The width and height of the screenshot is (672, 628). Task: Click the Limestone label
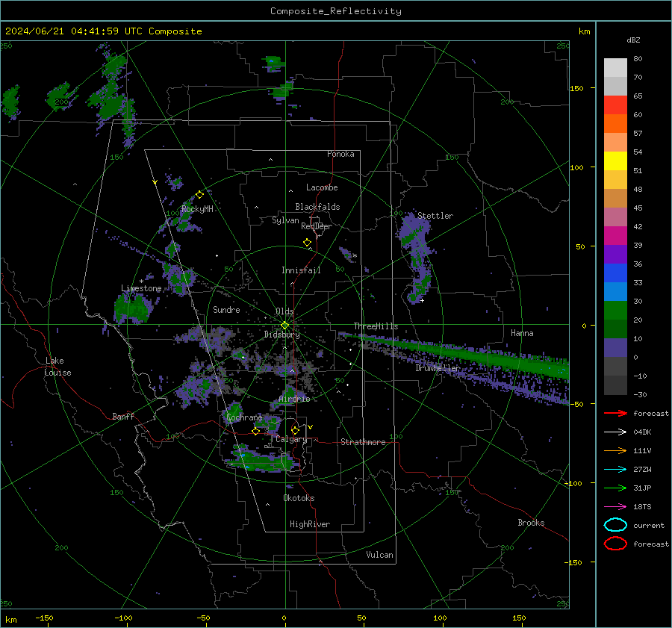coord(141,288)
